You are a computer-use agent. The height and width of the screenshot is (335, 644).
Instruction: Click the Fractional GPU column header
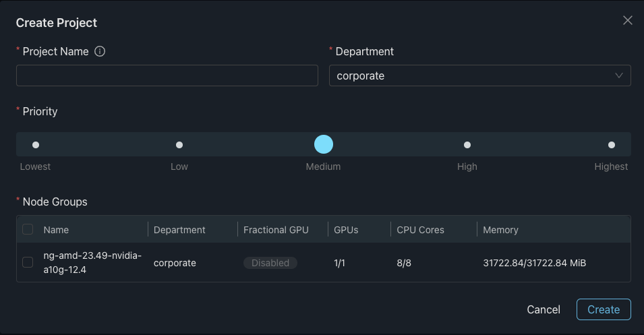click(276, 230)
